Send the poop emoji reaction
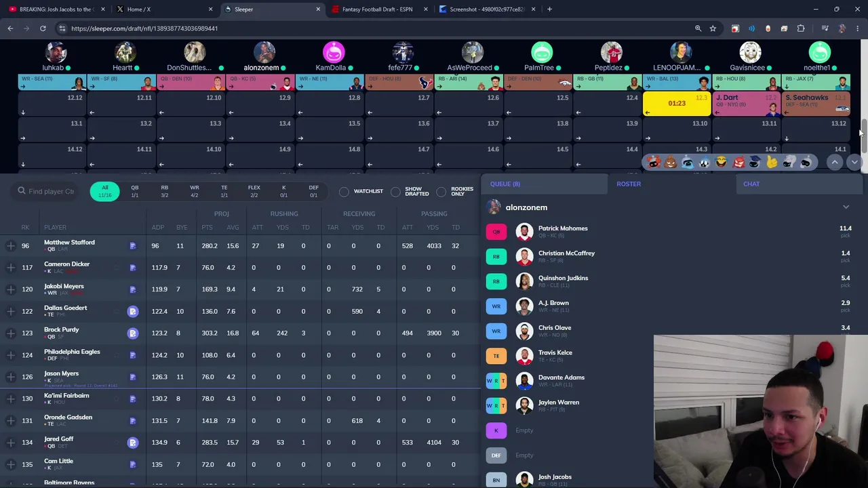The image size is (868, 488). coord(670,162)
